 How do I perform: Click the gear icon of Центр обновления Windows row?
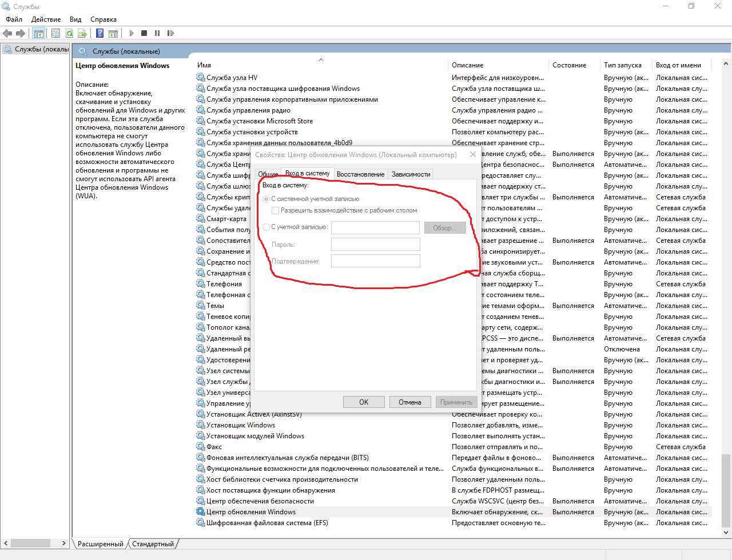pos(201,511)
